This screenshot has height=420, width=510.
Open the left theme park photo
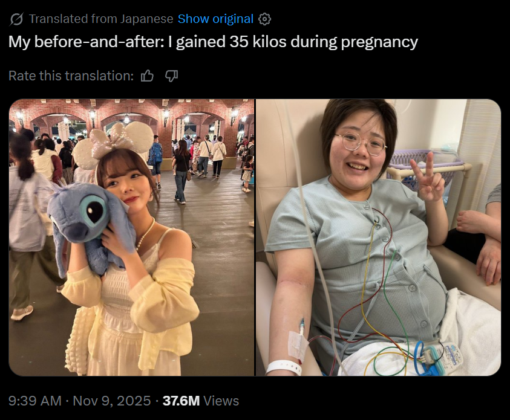pyautogui.click(x=131, y=237)
